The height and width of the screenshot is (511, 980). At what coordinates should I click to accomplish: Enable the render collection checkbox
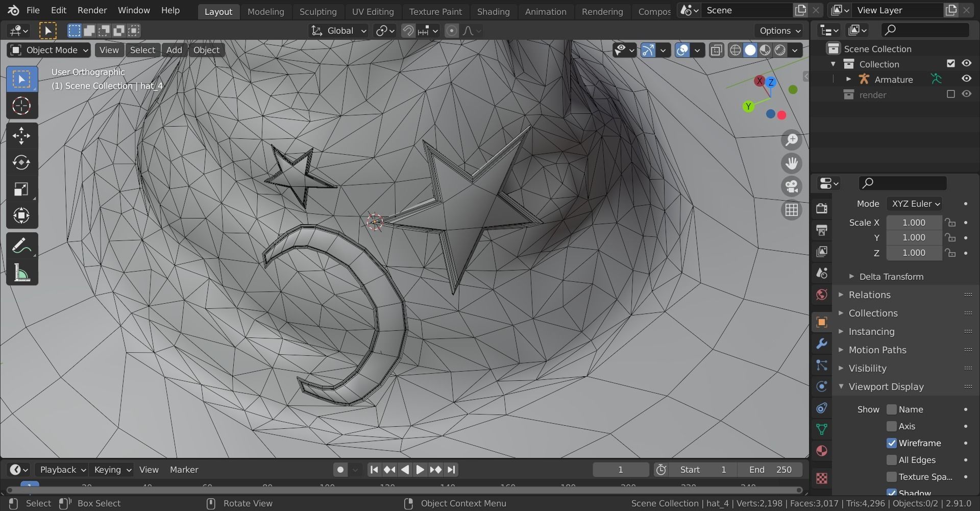950,94
